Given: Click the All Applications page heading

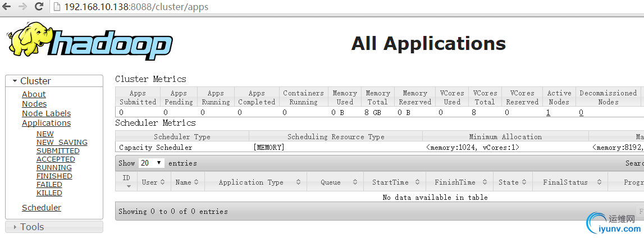Looking at the screenshot, I should point(428,43).
